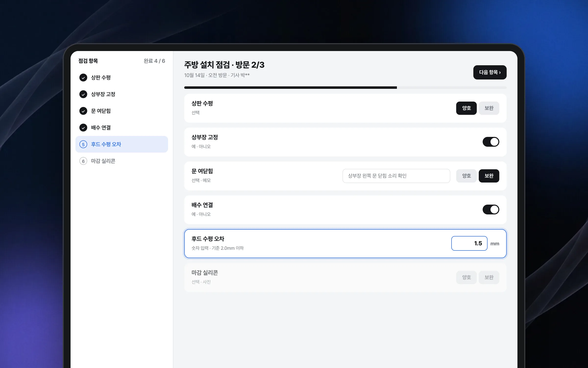Viewport: 588px width, 368px height.
Task: Click the 주방 설치 점검 · 방문 2/3 title
Action: click(224, 65)
